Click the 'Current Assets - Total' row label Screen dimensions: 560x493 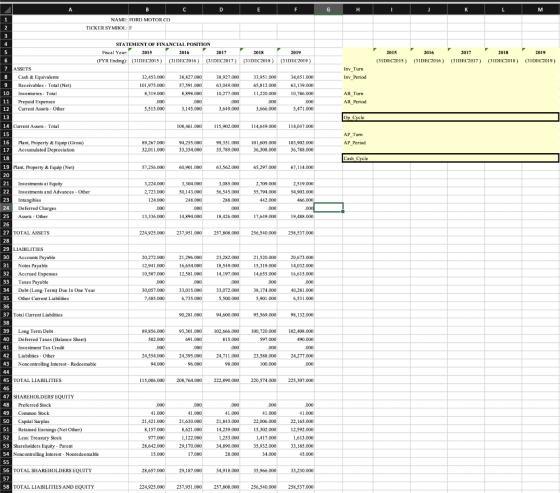pos(36,126)
